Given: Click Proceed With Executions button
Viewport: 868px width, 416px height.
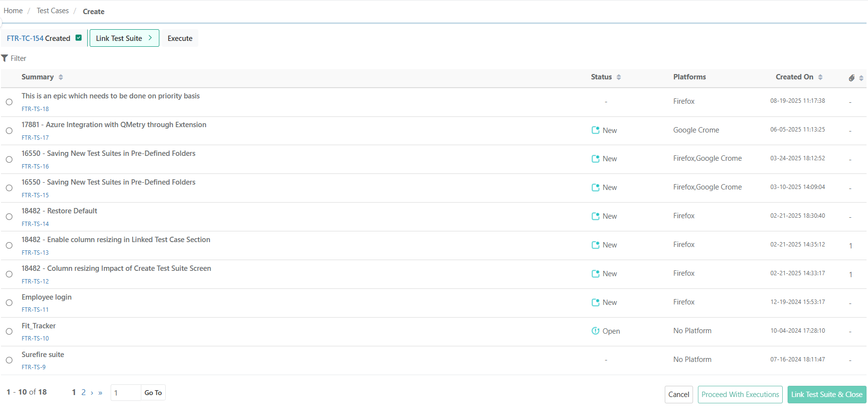Looking at the screenshot, I should coord(740,395).
